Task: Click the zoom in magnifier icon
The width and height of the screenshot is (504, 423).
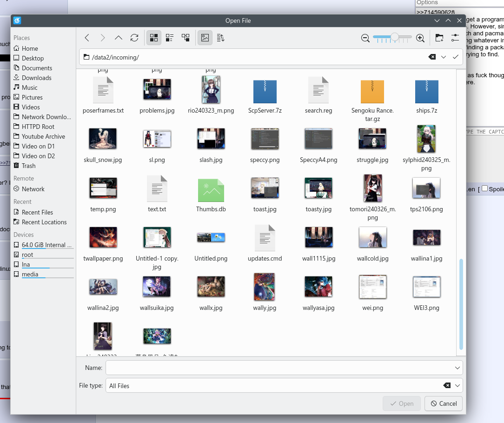Action: (x=420, y=38)
